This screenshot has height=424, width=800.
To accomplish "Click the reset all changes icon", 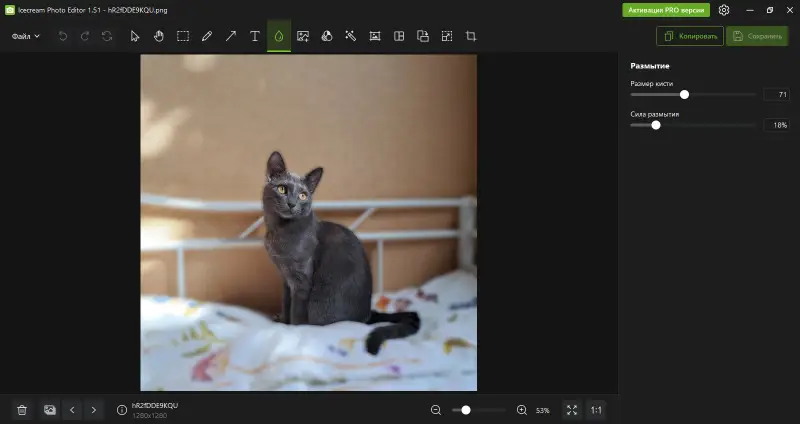I will click(107, 36).
